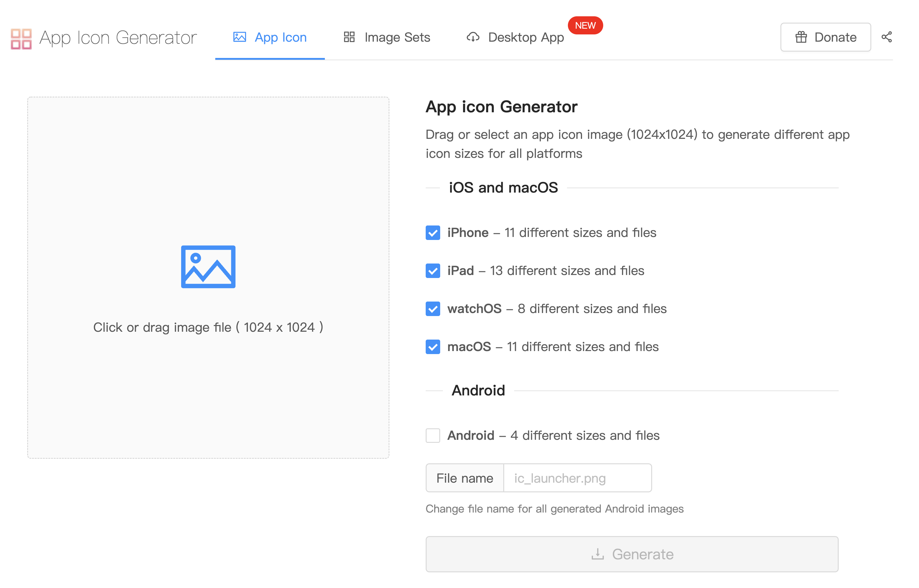The image size is (919, 588).
Task: Click the ic_launcher.png file name field
Action: coord(577,478)
